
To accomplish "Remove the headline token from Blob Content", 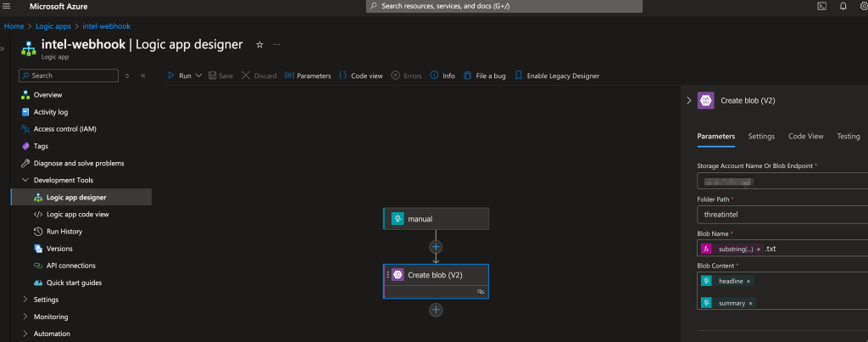I will 749,281.
